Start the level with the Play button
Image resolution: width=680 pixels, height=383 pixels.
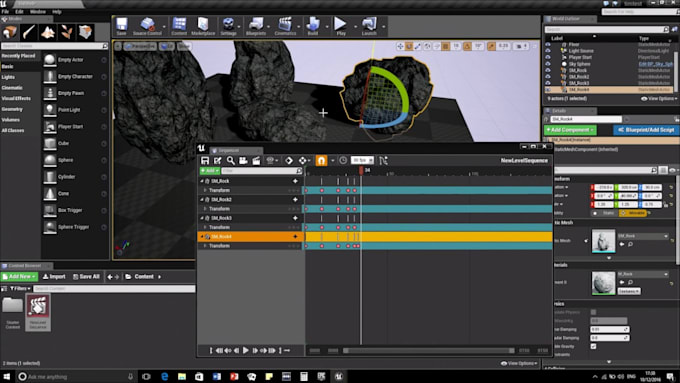(x=341, y=26)
